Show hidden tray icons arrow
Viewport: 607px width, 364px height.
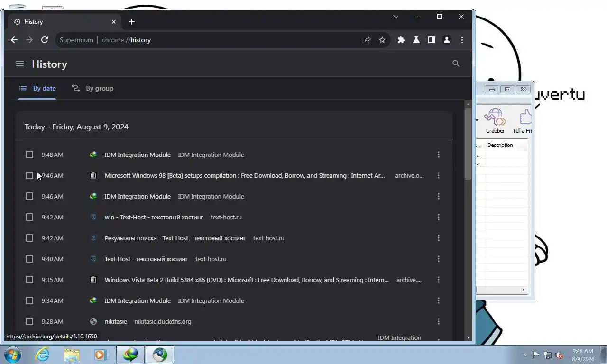click(524, 355)
